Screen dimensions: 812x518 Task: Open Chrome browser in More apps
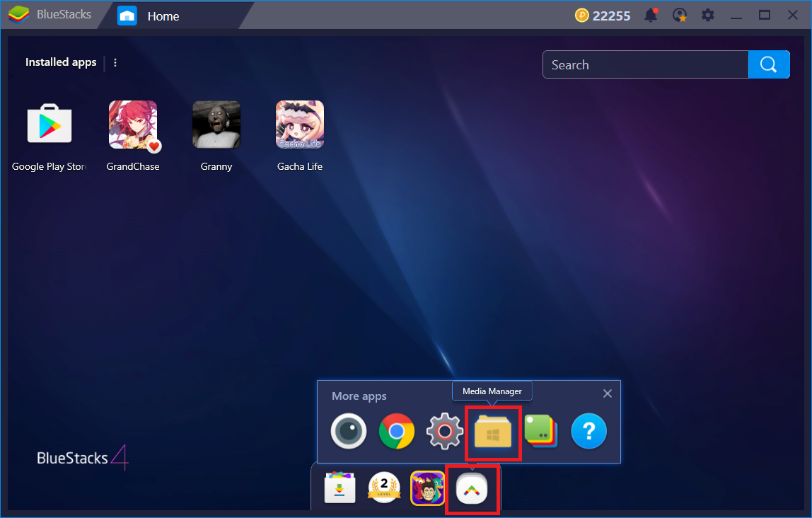[397, 431]
